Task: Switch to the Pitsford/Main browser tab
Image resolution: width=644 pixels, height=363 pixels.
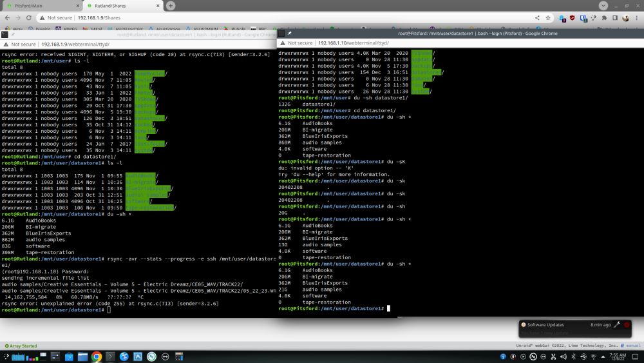Action: [x=41, y=6]
